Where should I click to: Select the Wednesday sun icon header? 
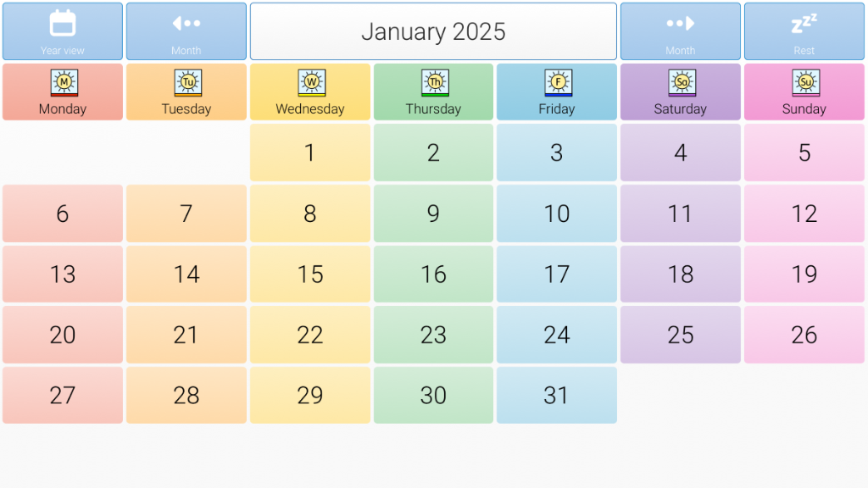tap(311, 83)
